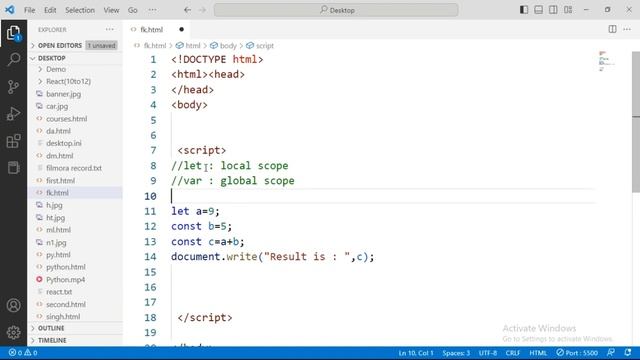This screenshot has height=360, width=640.
Task: Open courses.html in the explorer
Action: (75, 119)
